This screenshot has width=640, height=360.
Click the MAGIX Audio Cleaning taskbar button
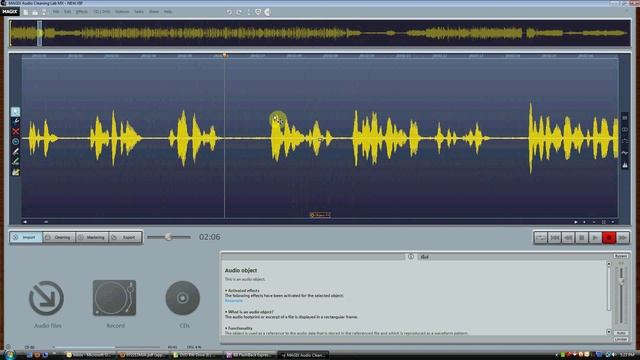tap(304, 355)
